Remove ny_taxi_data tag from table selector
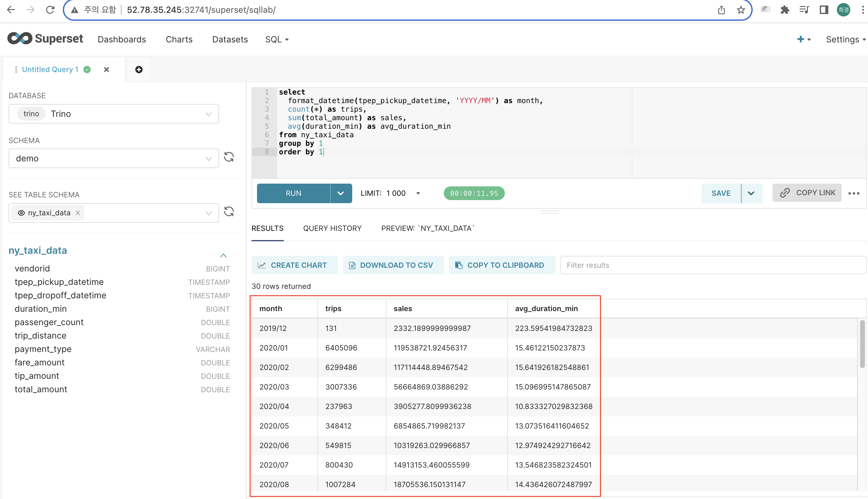The height and width of the screenshot is (499, 868). pos(78,213)
